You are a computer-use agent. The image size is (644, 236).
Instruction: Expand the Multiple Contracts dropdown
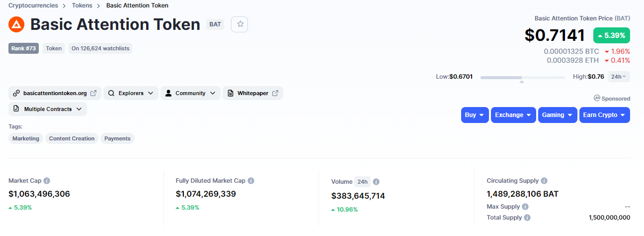48,109
